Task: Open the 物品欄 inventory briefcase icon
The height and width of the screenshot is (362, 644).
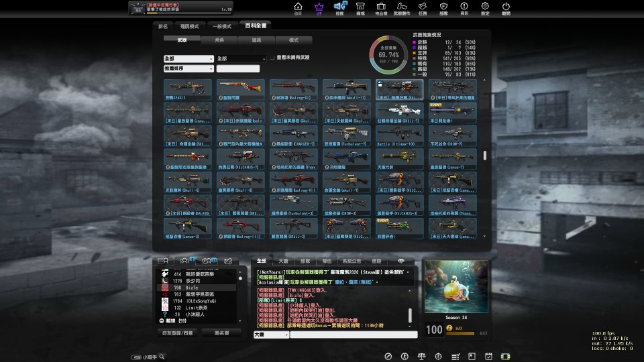Action: pos(381,7)
